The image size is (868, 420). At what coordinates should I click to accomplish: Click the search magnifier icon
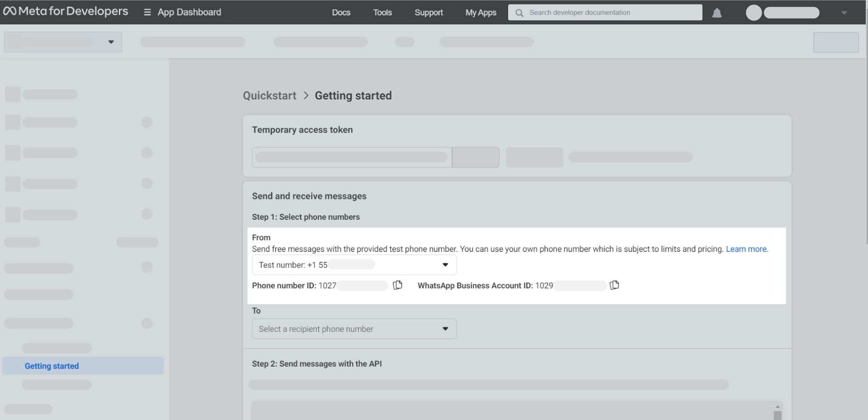(x=519, y=12)
